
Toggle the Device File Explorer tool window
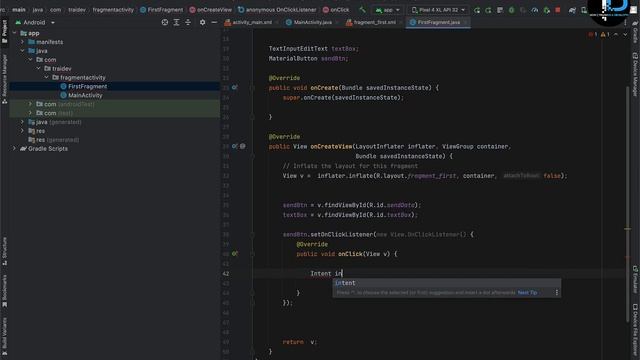(635, 331)
